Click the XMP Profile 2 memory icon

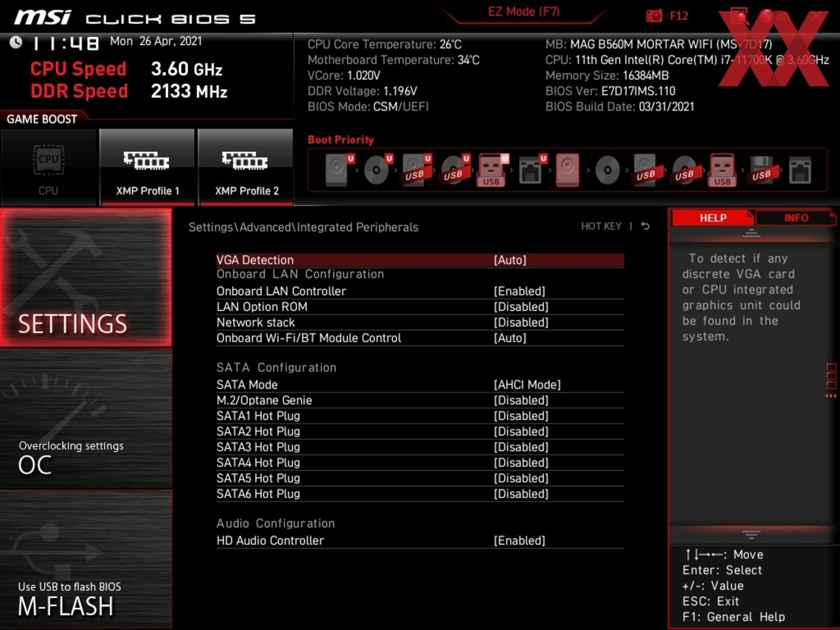pyautogui.click(x=245, y=161)
